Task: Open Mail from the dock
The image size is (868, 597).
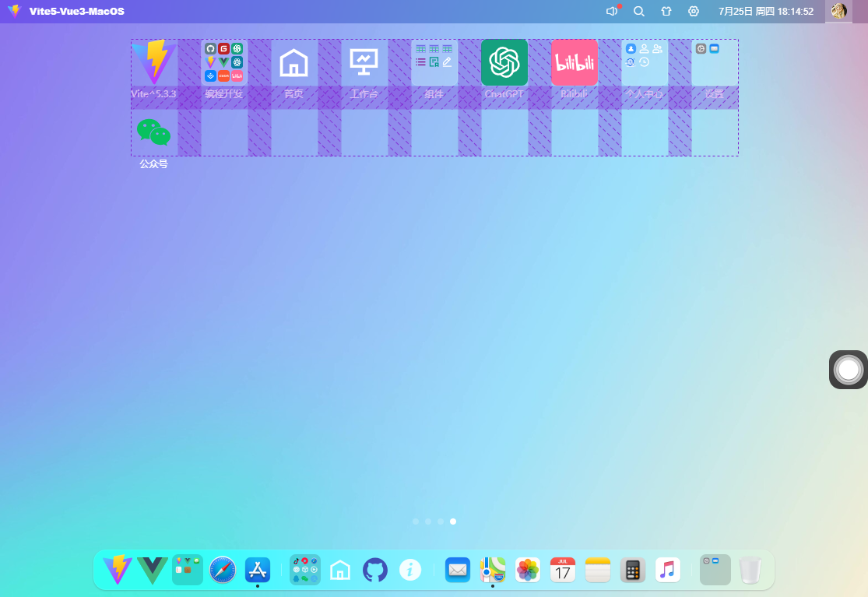Action: 458,570
